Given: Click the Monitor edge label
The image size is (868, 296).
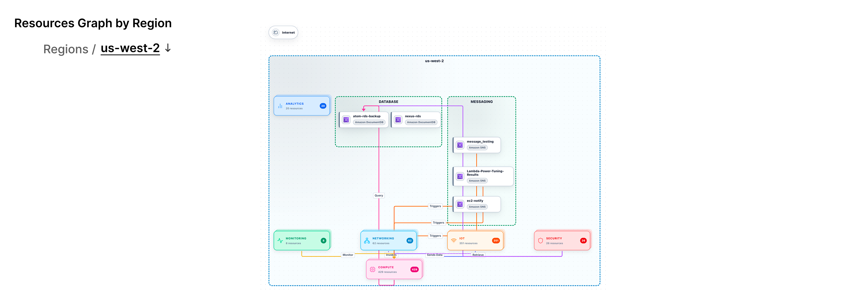Looking at the screenshot, I should (348, 255).
